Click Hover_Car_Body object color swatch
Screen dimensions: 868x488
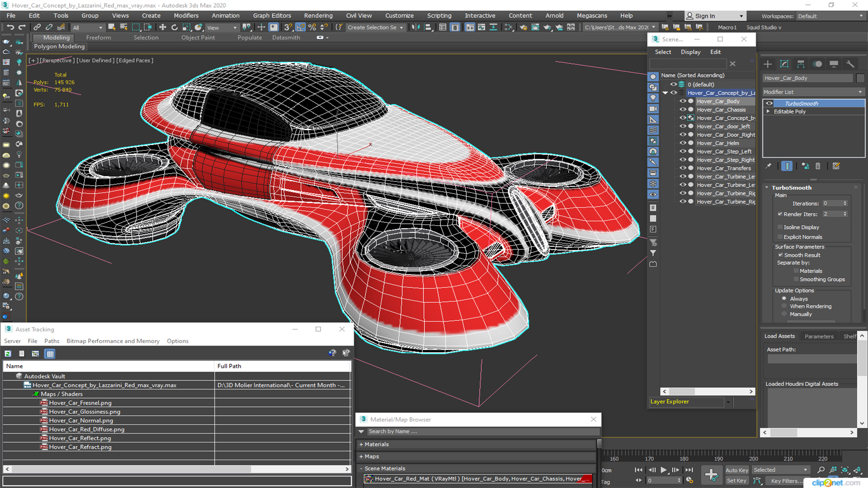click(860, 78)
